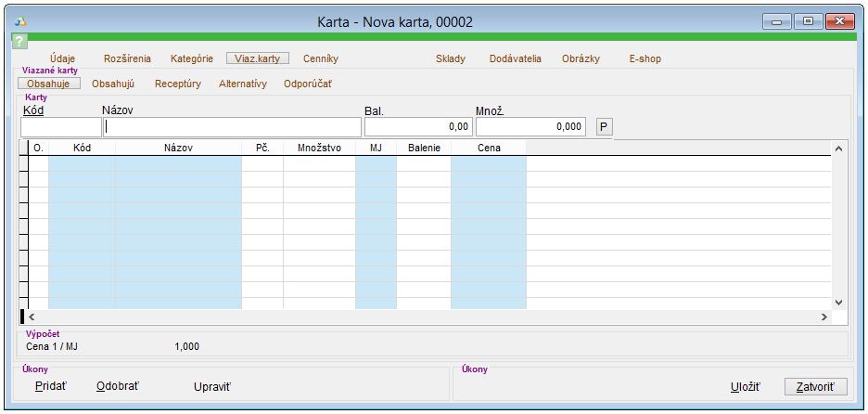The image size is (868, 414).
Task: Click the Uložiť button
Action: (745, 386)
